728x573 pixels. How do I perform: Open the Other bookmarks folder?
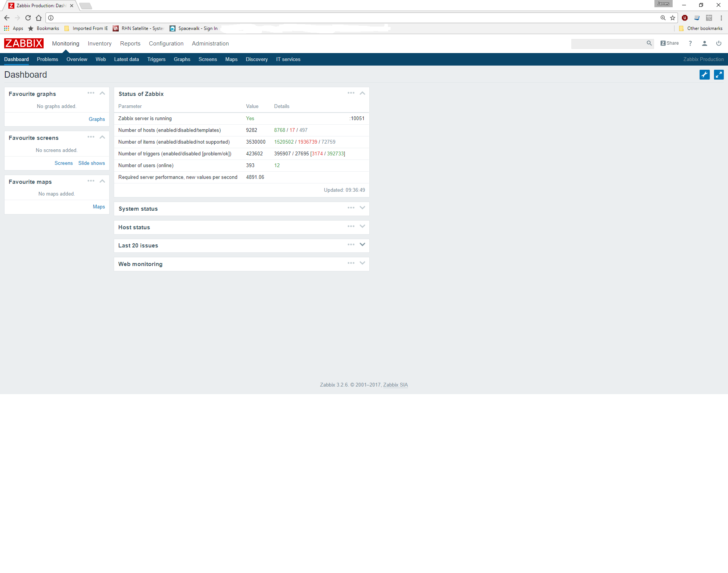point(701,28)
